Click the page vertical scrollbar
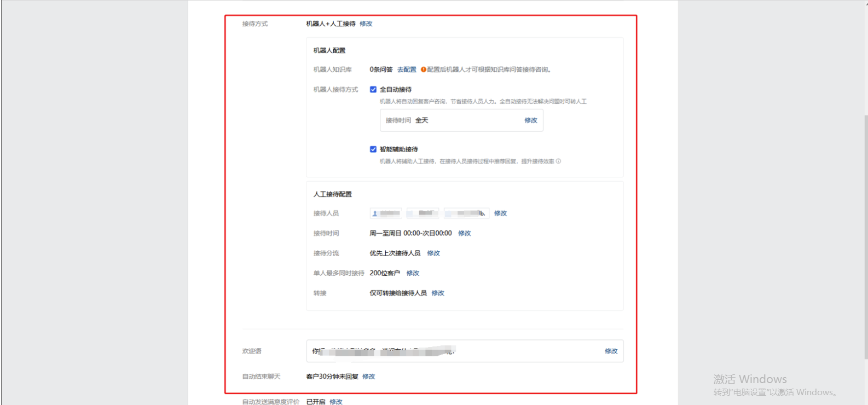 (865, 235)
